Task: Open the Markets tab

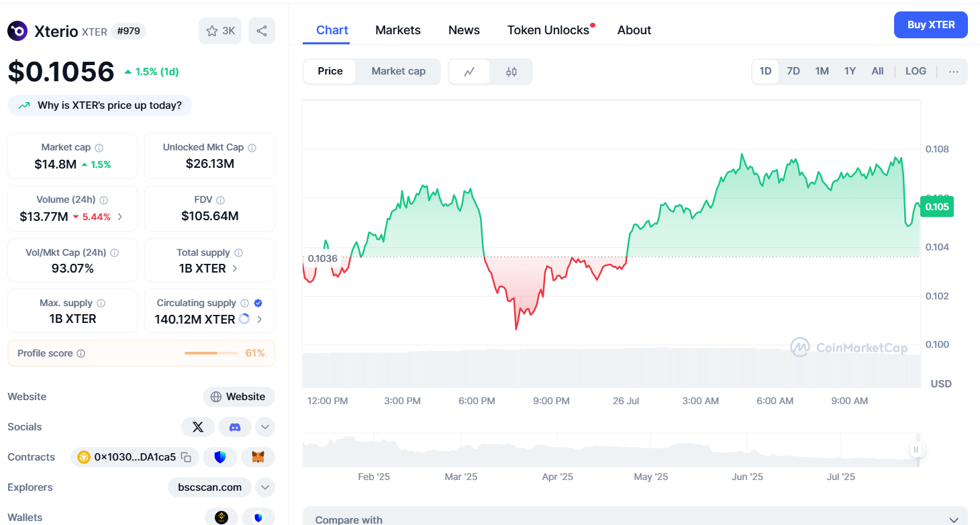Action: tap(398, 30)
